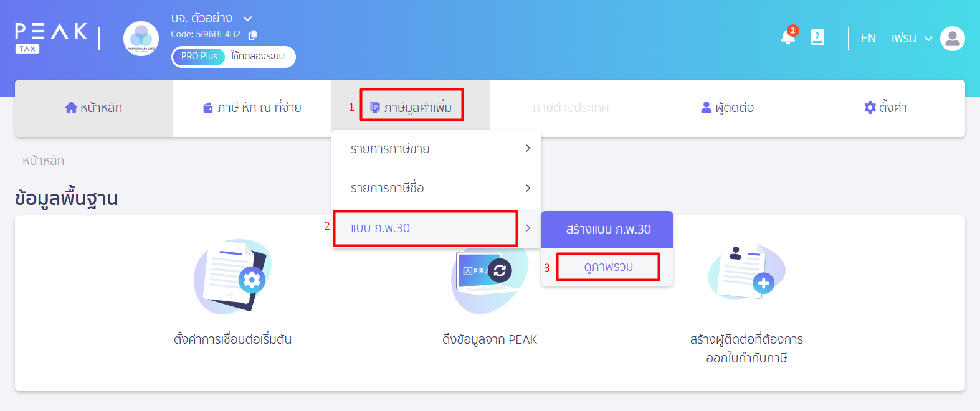Open the ภาษีมูลค่าเพิ่ม tab
The image size is (980, 411).
pos(411,108)
